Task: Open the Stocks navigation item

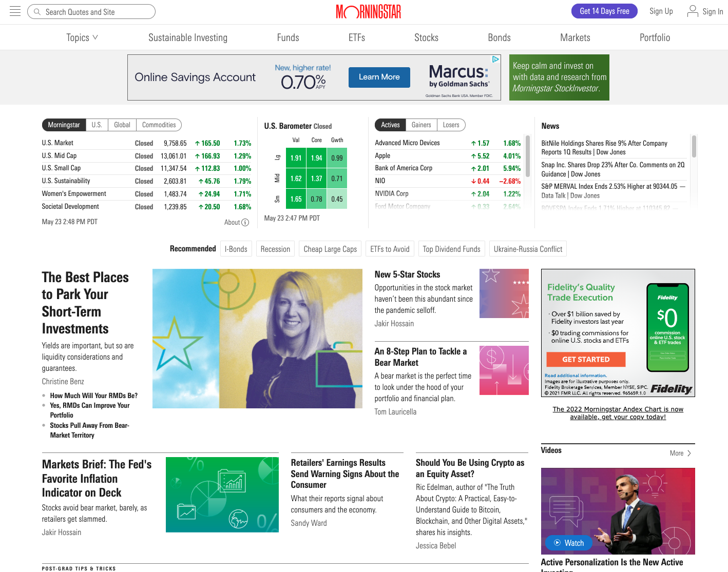Action: coord(427,37)
